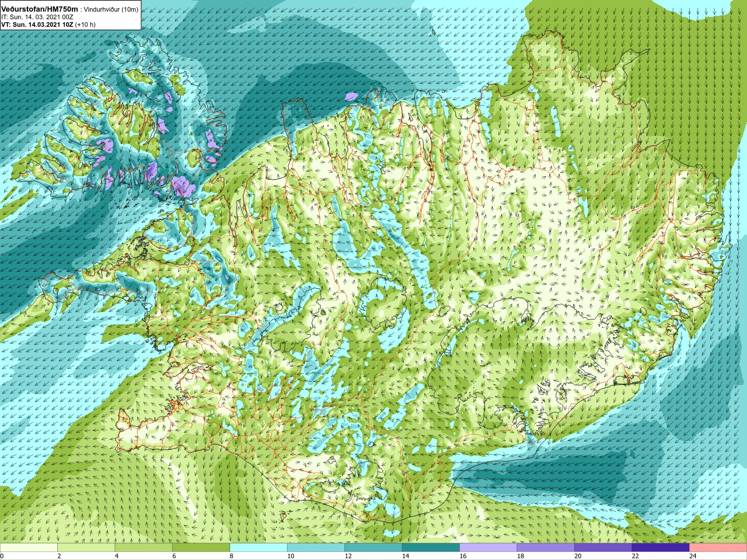Click the pink above-24 legend swatch
Screen dimensions: 747x560
[x=718, y=548]
